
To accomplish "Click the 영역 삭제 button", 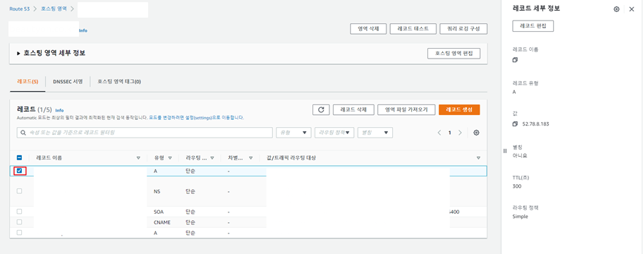I will pos(368,29).
